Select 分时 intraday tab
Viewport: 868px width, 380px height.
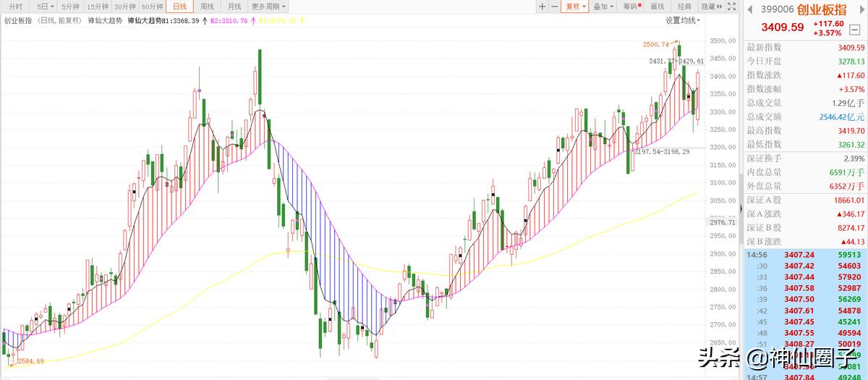point(16,7)
